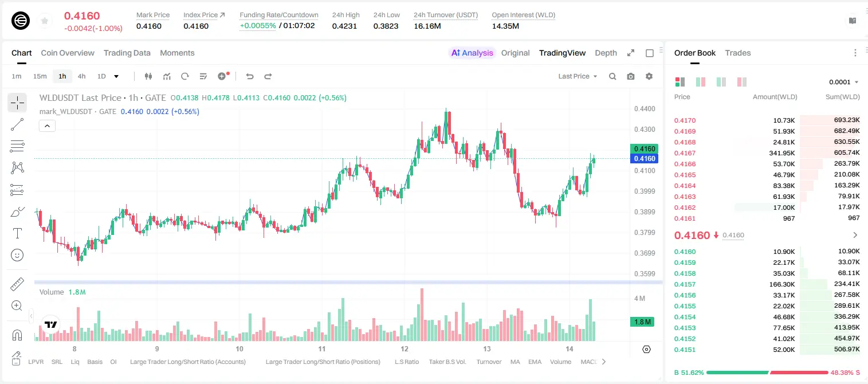
Task: Select the 0.4167 ask price row
Action: coord(767,153)
